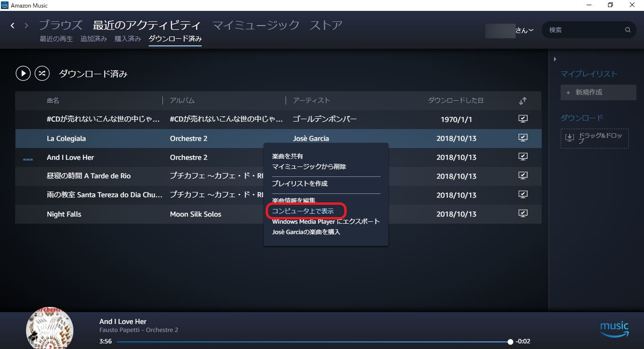Sort by アルバム column header
Screen dimensions: 644x349
[x=182, y=101]
